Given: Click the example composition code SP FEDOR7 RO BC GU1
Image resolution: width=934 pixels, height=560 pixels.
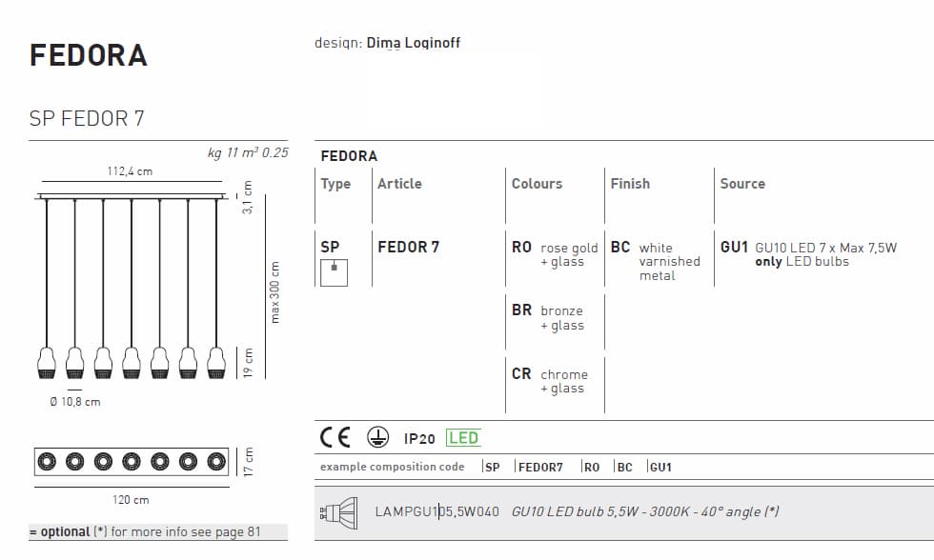Looking at the screenshot, I should click(x=572, y=467).
